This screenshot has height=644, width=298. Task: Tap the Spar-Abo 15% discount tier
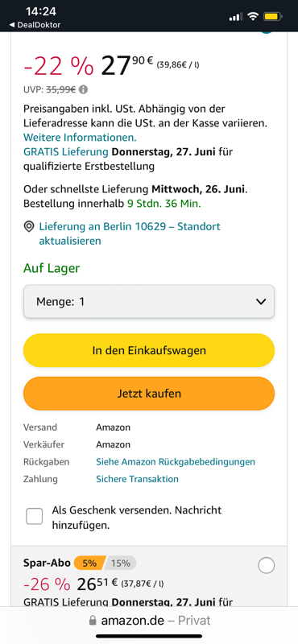121,563
